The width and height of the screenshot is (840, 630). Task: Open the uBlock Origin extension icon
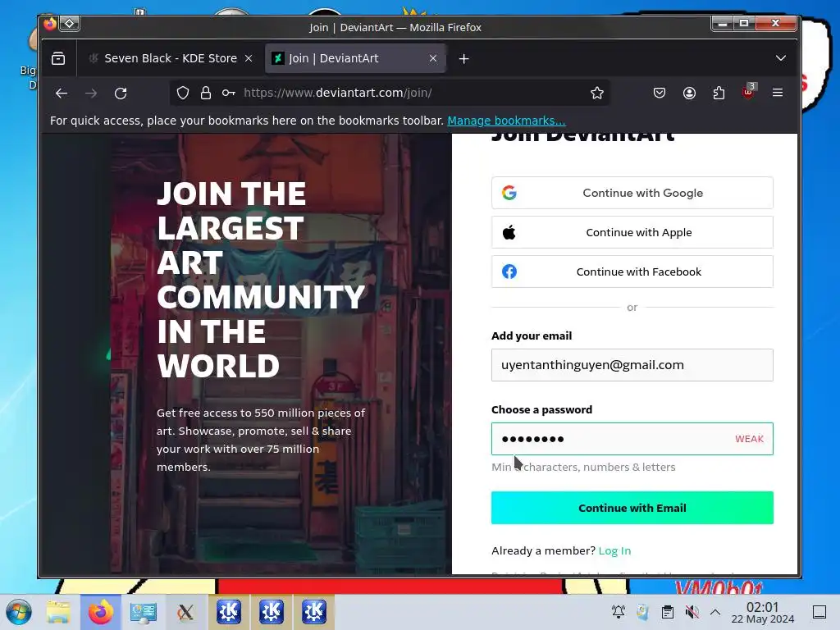tap(748, 92)
